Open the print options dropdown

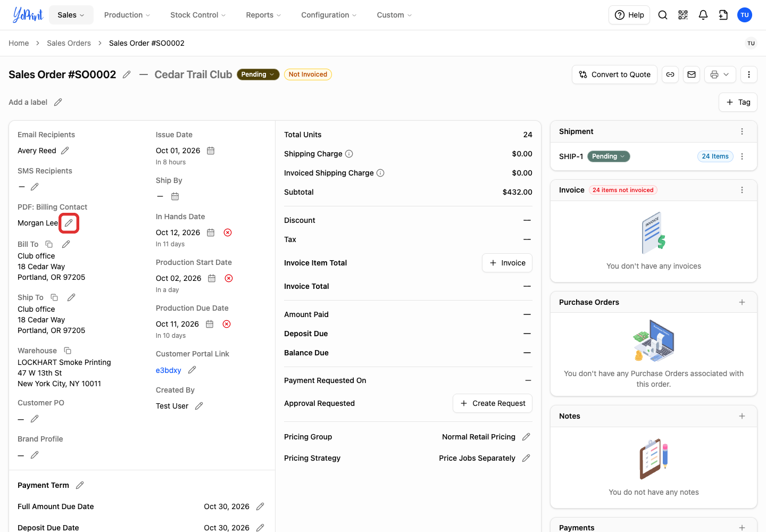pyautogui.click(x=720, y=74)
